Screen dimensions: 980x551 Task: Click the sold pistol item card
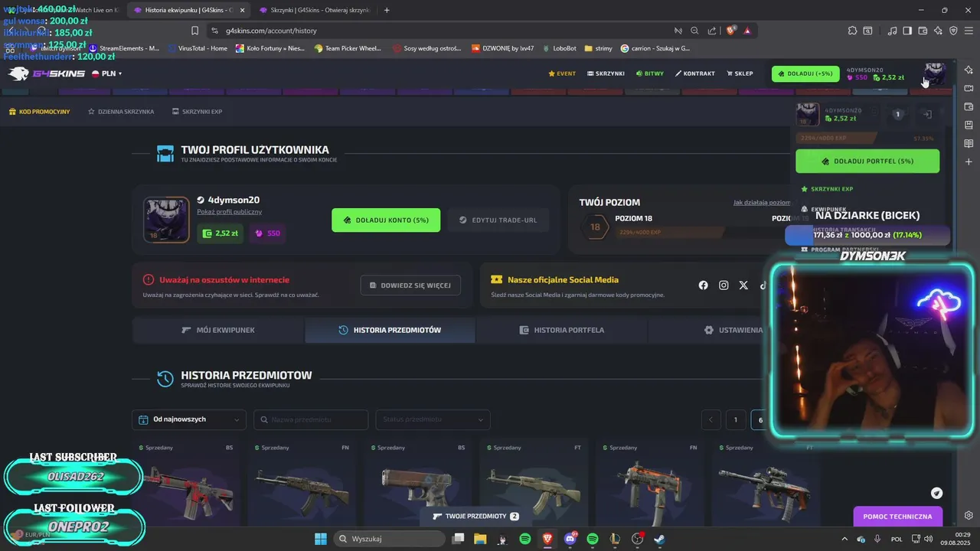click(x=418, y=482)
